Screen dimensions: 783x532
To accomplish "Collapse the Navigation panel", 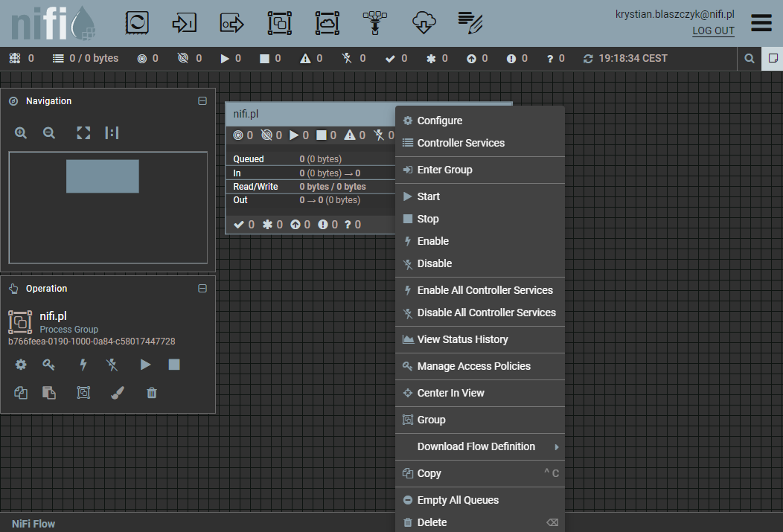I will pyautogui.click(x=202, y=100).
